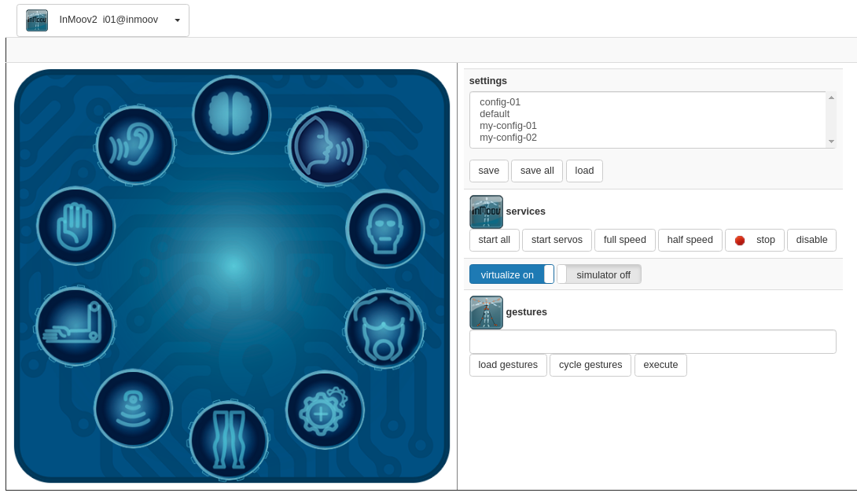Select config-01 in settings list

tap(500, 102)
